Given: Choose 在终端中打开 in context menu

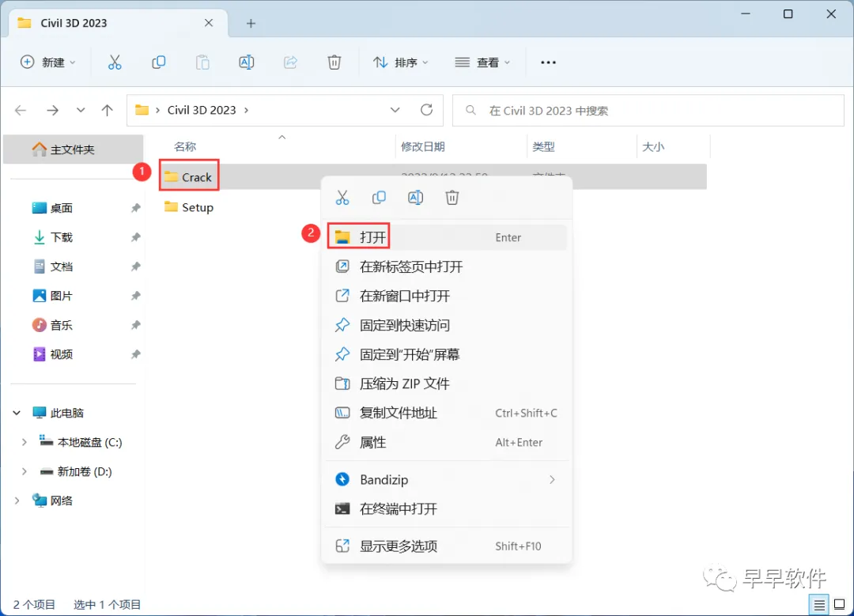Looking at the screenshot, I should [447, 508].
